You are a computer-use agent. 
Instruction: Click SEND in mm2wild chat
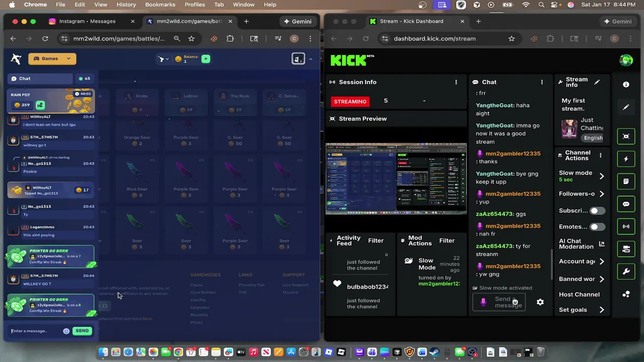click(x=82, y=331)
